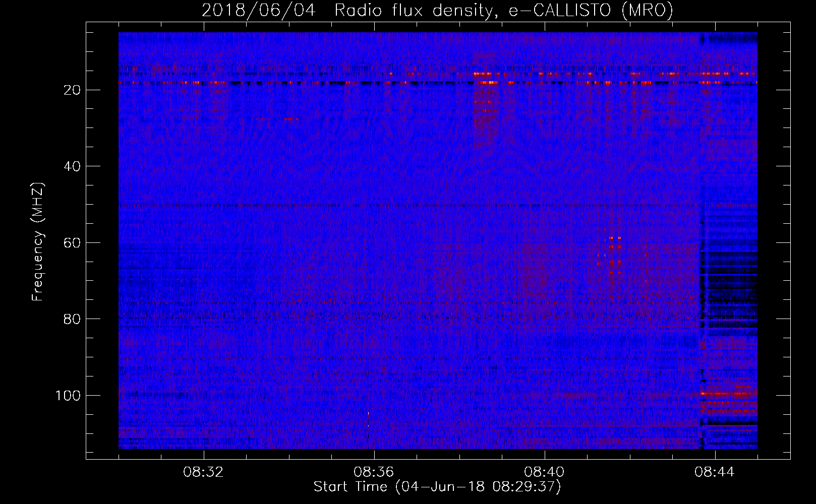
Task: Click the 2018/06/04 date in title
Action: click(259, 11)
